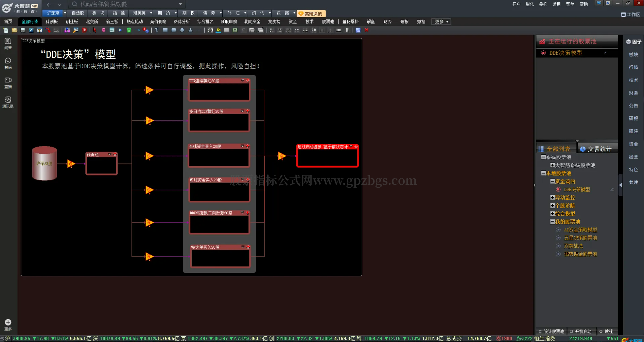Click the 教程 button
Image resolution: width=644 pixels, height=342 pixels.
[x=606, y=331]
